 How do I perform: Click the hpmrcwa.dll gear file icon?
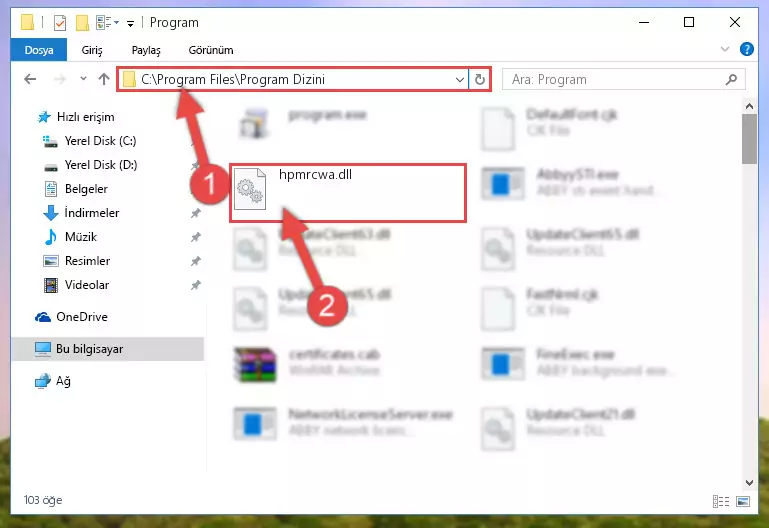click(250, 189)
